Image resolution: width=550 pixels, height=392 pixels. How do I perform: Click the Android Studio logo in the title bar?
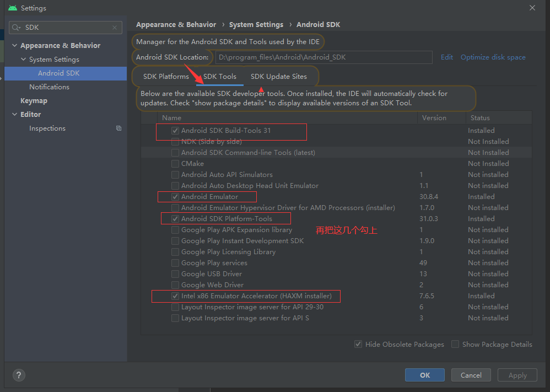click(13, 8)
